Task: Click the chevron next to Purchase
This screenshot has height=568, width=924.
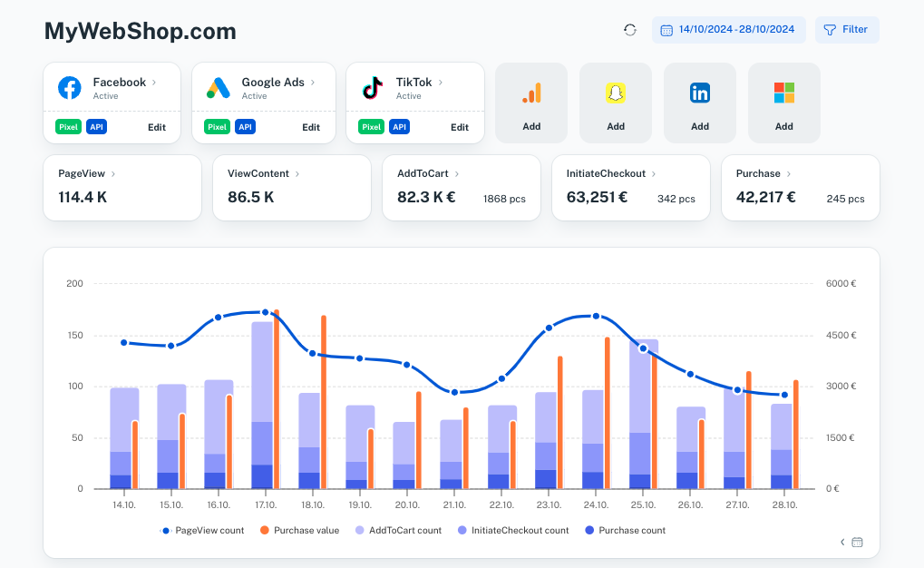Action: (x=789, y=174)
